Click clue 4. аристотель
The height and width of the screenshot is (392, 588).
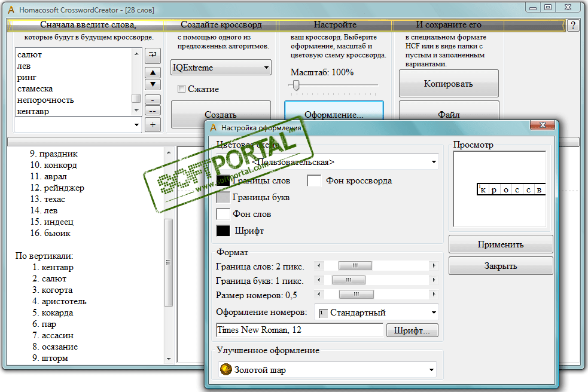click(59, 301)
